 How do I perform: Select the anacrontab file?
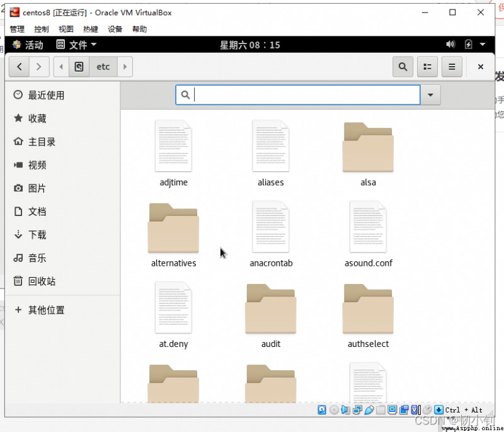pyautogui.click(x=271, y=234)
